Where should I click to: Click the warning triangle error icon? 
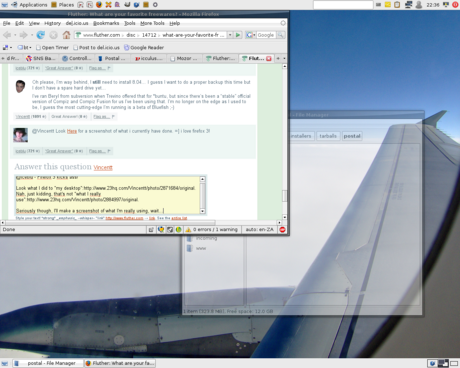point(188,230)
